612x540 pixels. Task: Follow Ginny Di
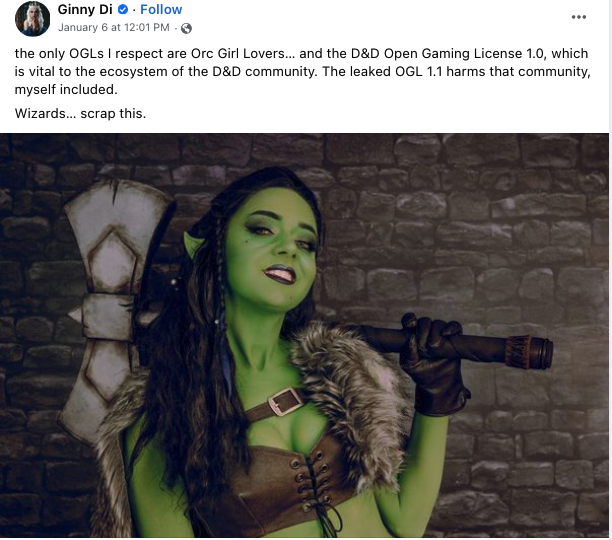pyautogui.click(x=161, y=10)
